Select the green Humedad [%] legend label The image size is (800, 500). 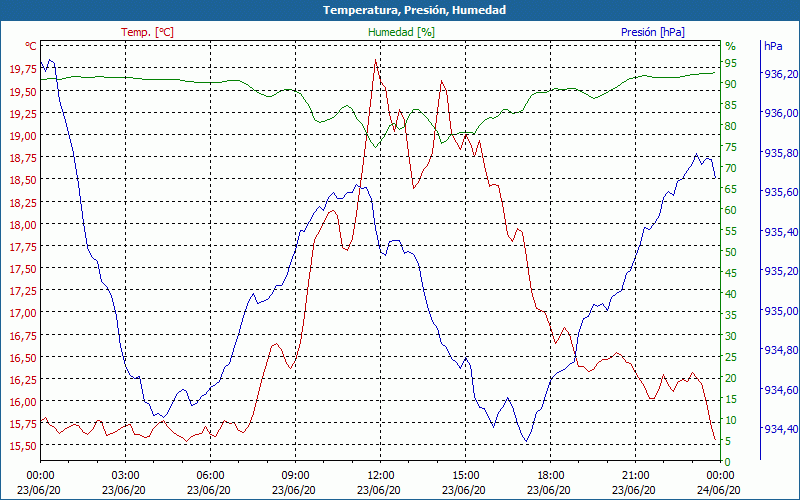(x=402, y=32)
